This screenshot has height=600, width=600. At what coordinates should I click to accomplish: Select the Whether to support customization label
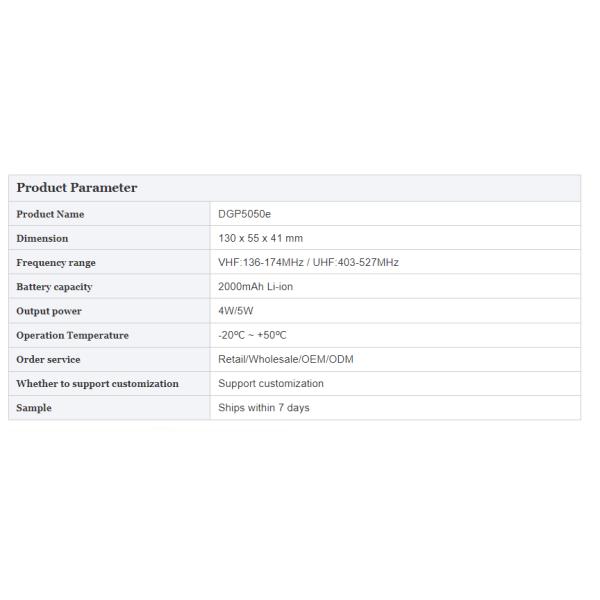pos(97,383)
